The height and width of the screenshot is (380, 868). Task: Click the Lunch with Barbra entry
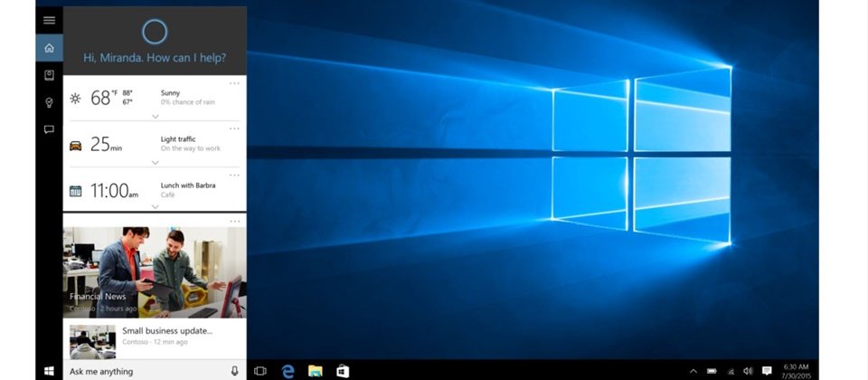(x=188, y=185)
